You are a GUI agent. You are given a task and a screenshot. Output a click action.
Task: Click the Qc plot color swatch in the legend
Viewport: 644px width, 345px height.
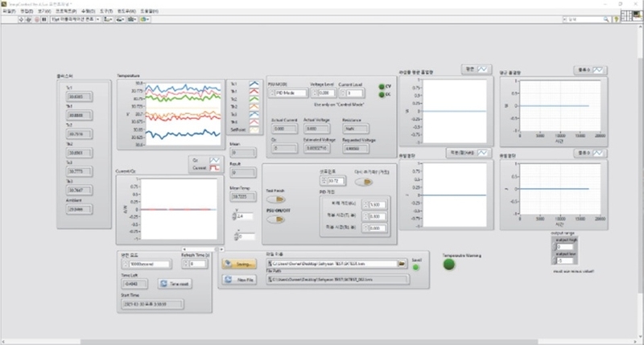216,161
